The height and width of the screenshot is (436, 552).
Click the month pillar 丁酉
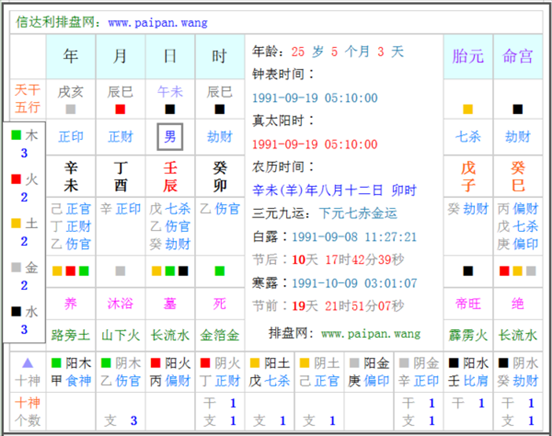(x=120, y=176)
